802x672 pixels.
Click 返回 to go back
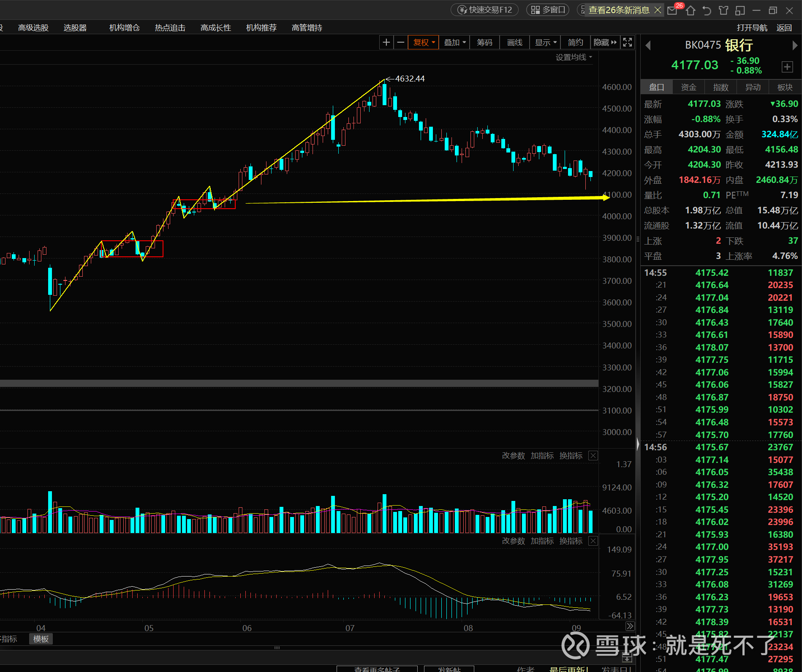(784, 27)
